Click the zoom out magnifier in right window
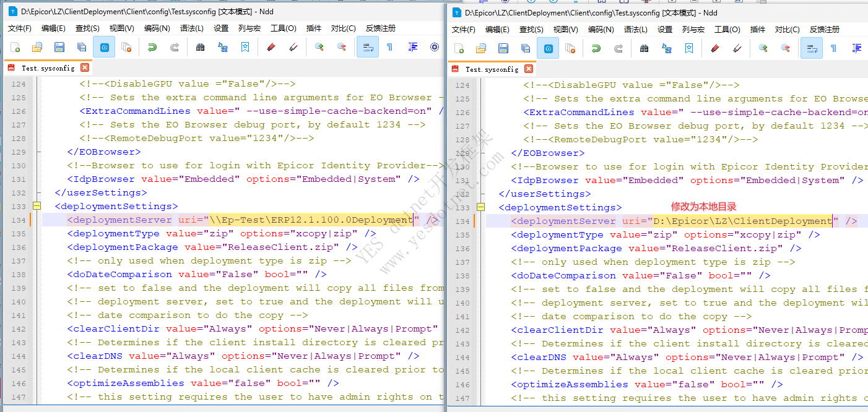 (x=785, y=48)
